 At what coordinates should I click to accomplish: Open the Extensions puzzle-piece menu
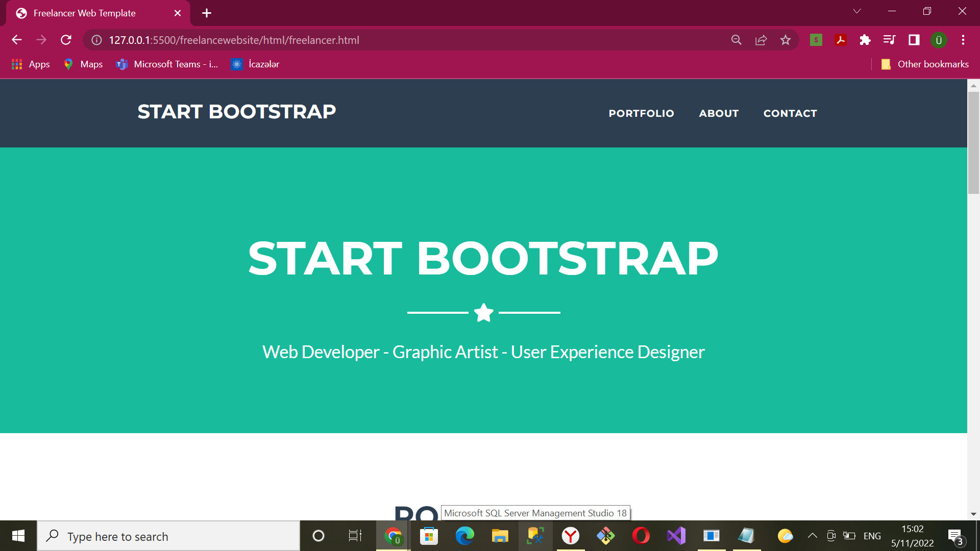coord(865,40)
